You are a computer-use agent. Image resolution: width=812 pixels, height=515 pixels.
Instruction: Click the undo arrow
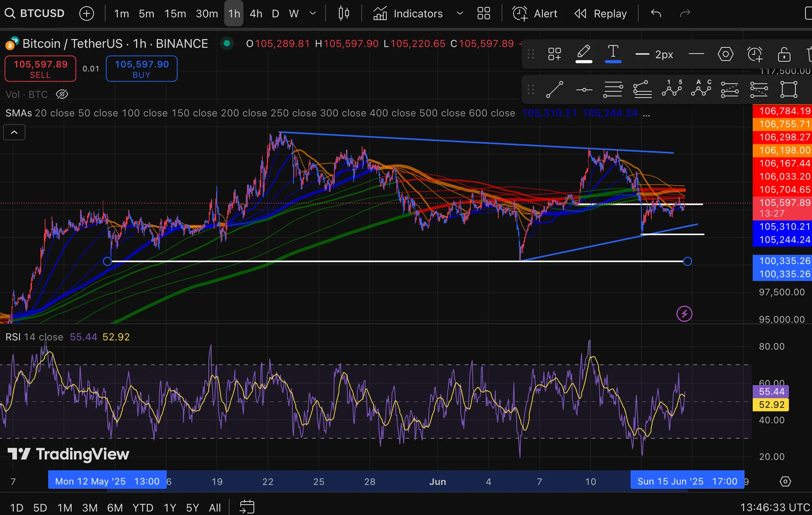click(656, 13)
